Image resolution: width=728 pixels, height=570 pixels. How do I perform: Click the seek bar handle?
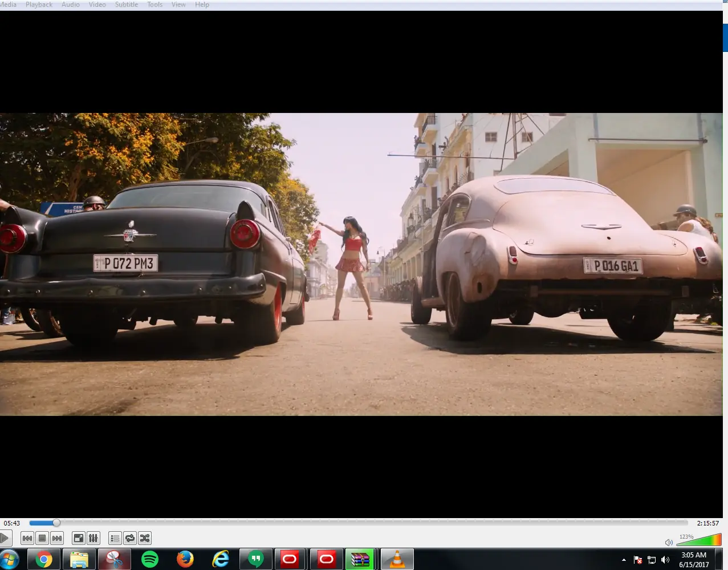coord(56,523)
